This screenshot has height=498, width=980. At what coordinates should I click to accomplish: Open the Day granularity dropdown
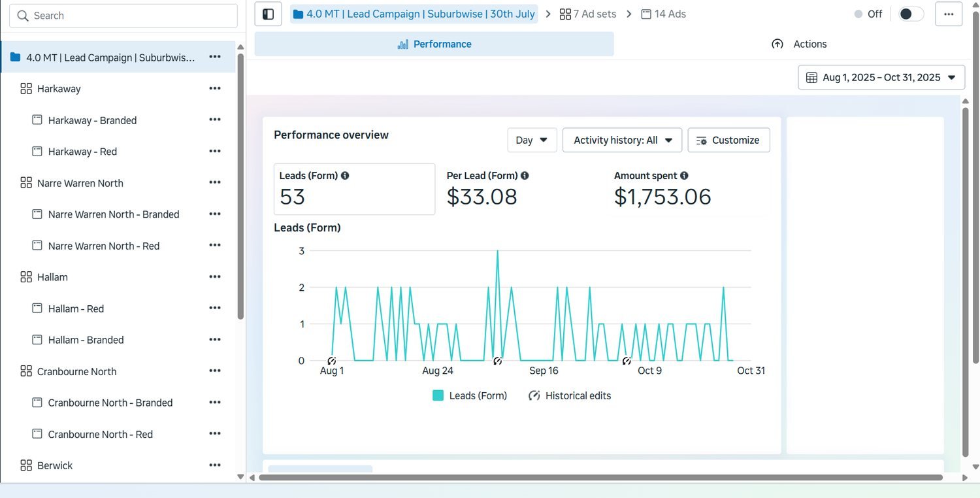tap(532, 140)
